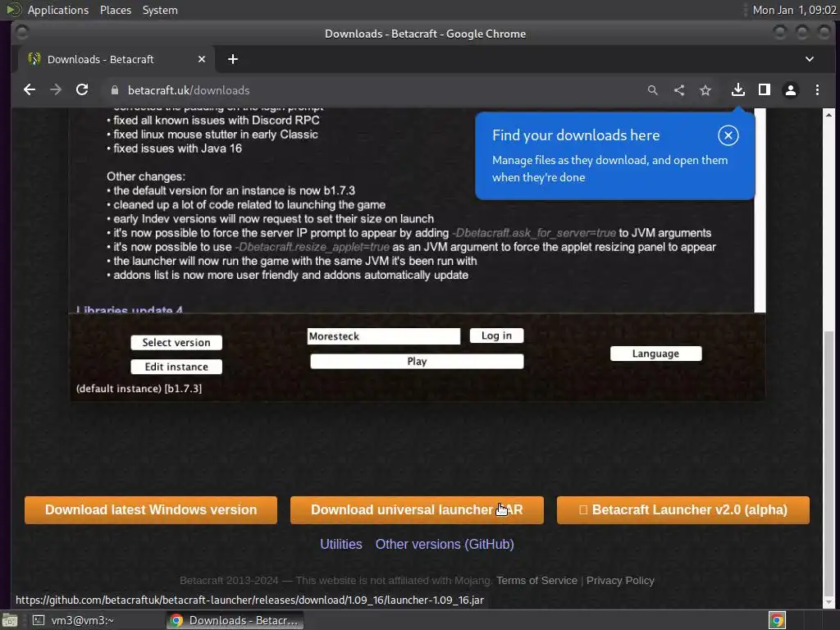Click the scrollbar up arrow
Image resolution: width=840 pixels, height=630 pixels.
click(829, 115)
